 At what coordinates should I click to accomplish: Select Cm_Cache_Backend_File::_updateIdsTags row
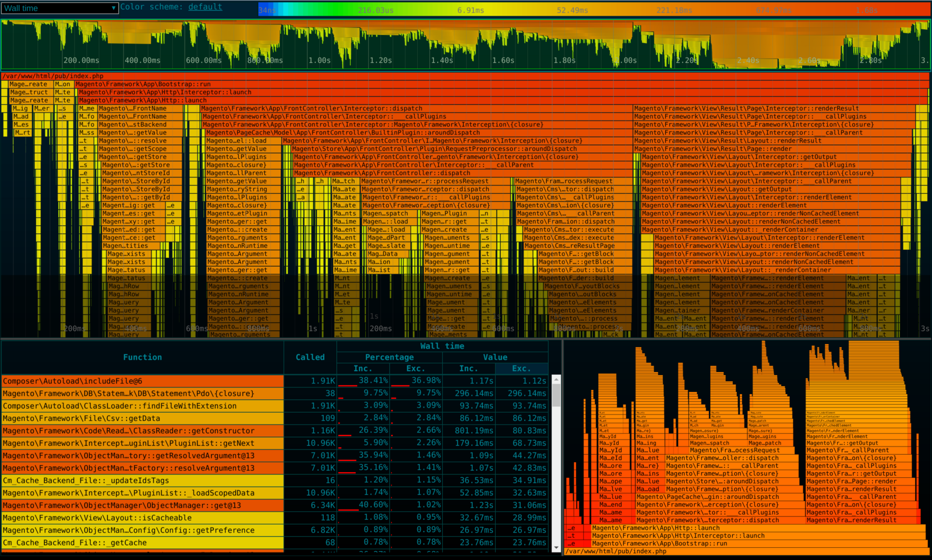click(143, 480)
